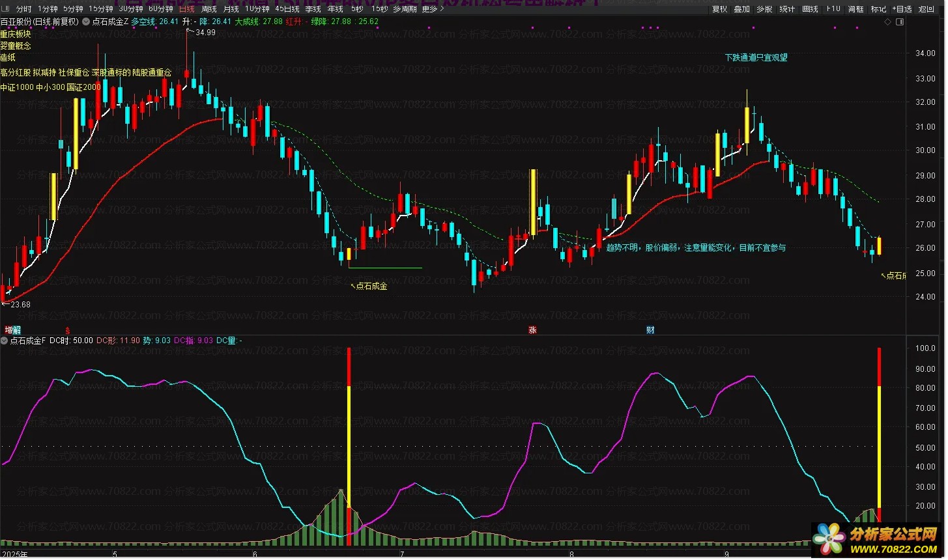Switch to the 周线 weekly tab

pyautogui.click(x=209, y=9)
